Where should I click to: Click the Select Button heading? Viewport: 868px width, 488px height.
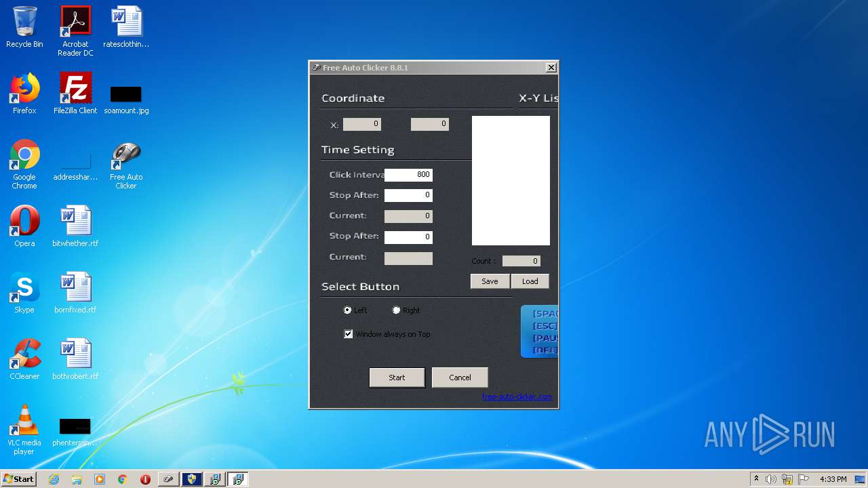[360, 287]
